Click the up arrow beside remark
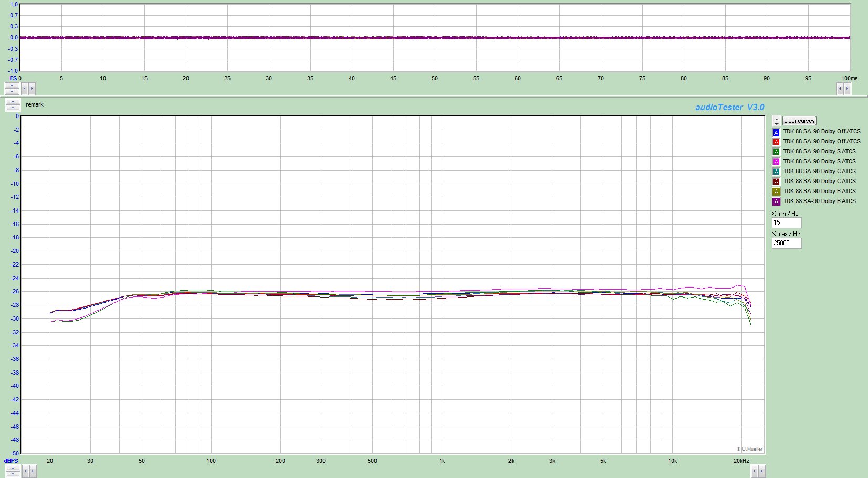The height and width of the screenshot is (478, 868). pyautogui.click(x=13, y=102)
